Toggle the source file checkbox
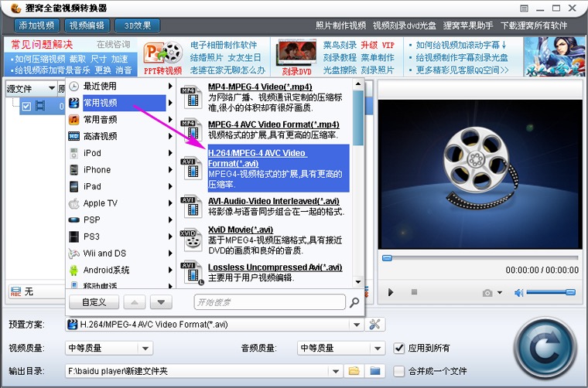 26,107
